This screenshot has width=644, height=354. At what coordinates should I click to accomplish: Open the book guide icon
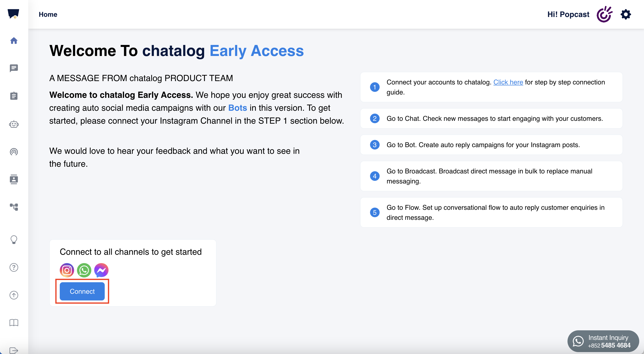click(x=14, y=323)
